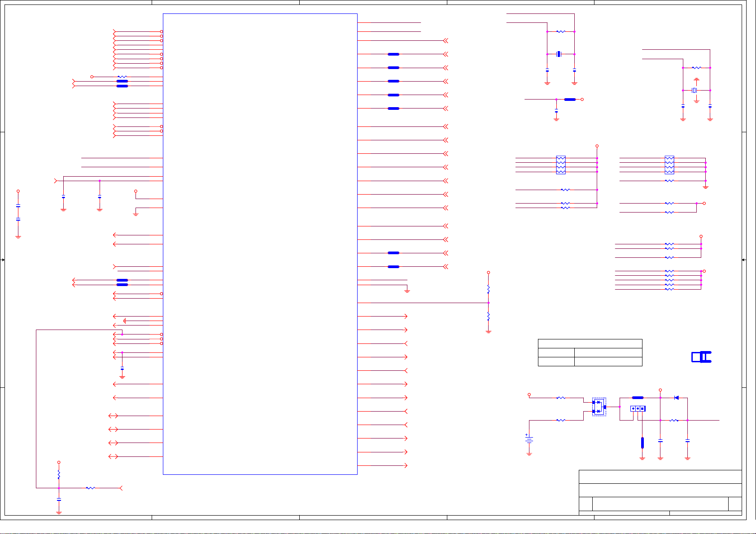756x534 pixels.
Task: Select the four-pin crystal with ground pins
Action: coord(695,91)
